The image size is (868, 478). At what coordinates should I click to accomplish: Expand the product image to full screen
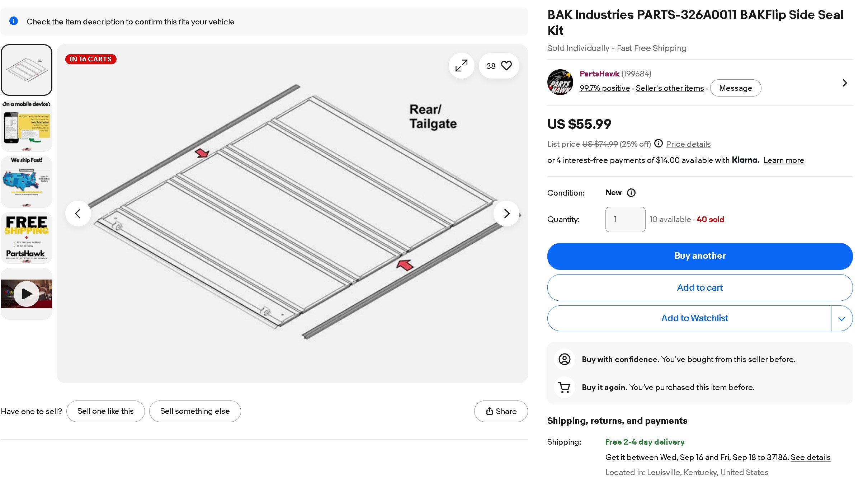[x=461, y=66]
